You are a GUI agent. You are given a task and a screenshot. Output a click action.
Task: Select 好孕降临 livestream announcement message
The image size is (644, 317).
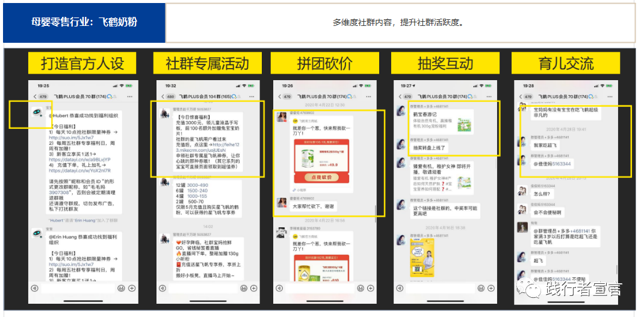207,259
